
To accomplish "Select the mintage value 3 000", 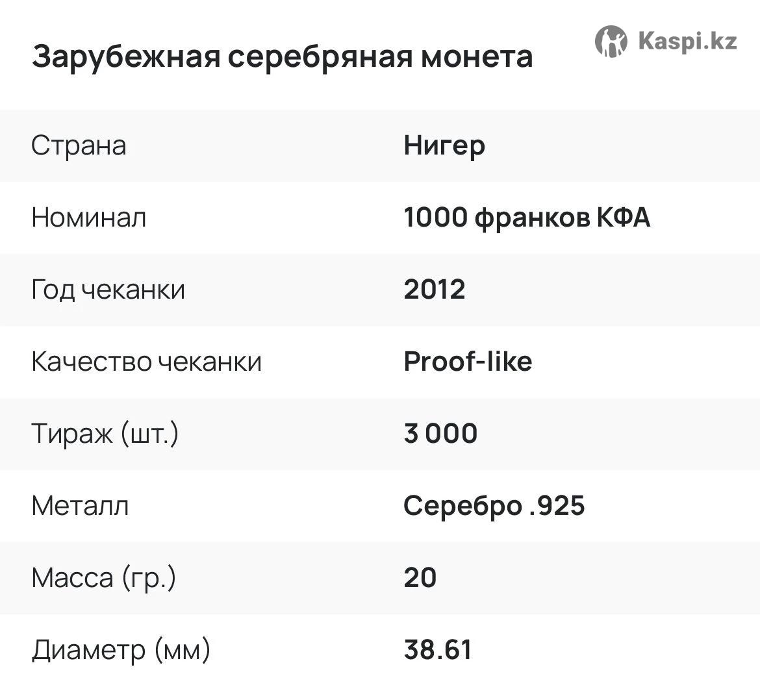I will tap(440, 433).
